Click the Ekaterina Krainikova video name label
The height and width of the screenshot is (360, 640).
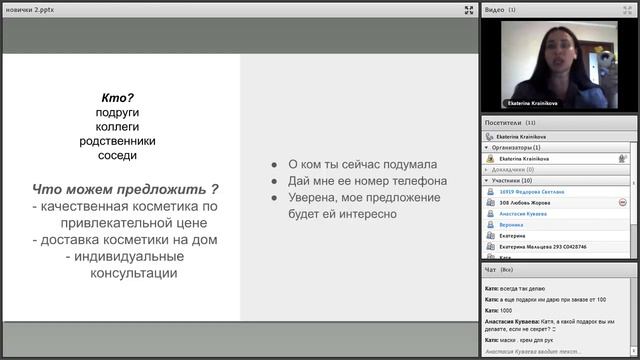tap(532, 103)
